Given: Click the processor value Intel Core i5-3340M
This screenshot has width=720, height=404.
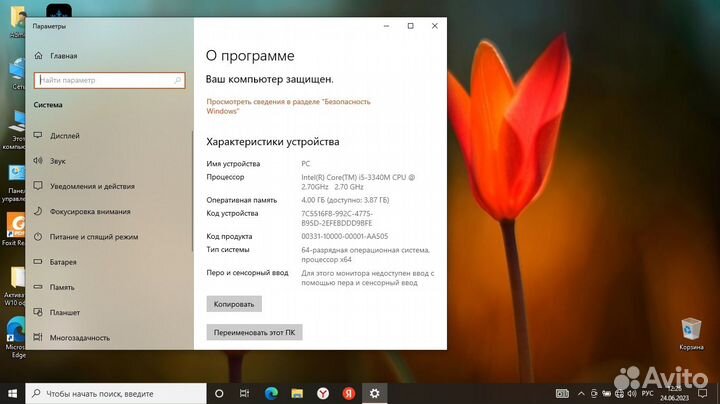Looking at the screenshot, I should [358, 182].
